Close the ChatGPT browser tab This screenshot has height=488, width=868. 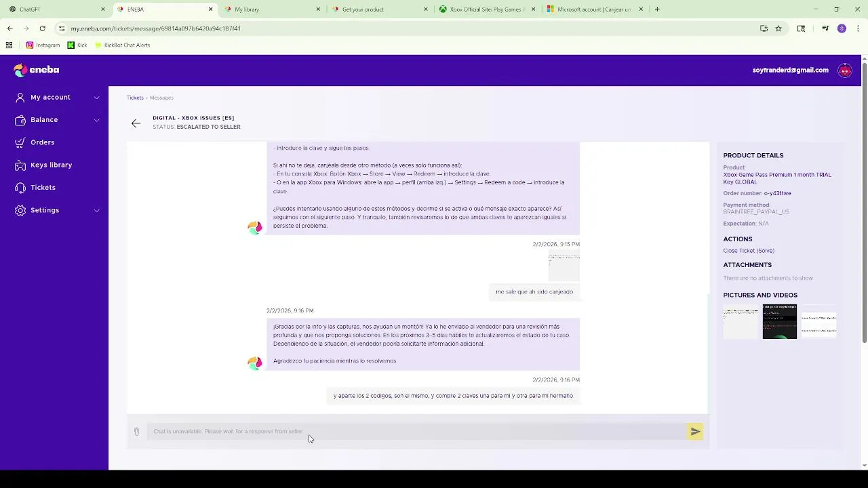103,9
